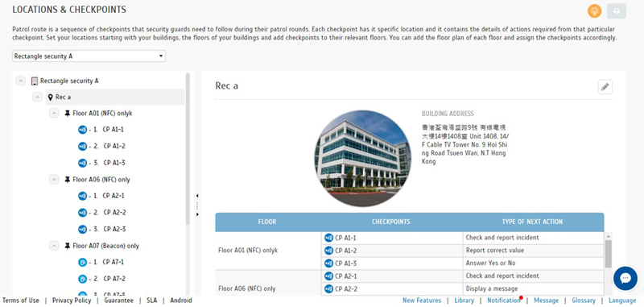Click the checkpoints table vertical scrollbar
Screen dimensions: 644x307
pyautogui.click(x=609, y=254)
